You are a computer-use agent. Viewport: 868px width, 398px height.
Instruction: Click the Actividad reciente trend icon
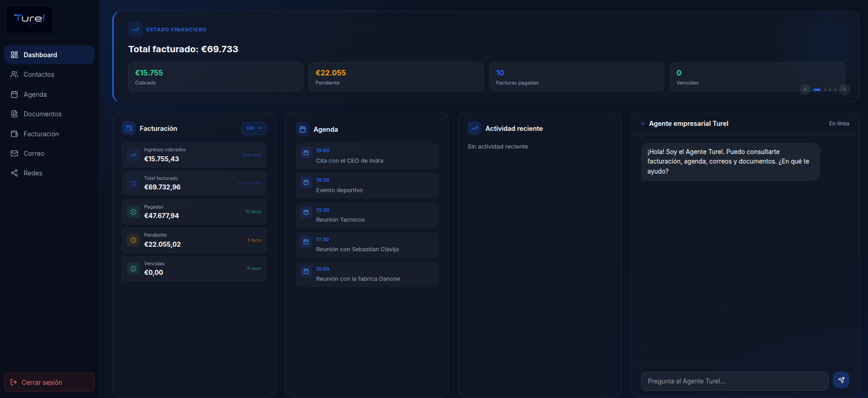[474, 129]
